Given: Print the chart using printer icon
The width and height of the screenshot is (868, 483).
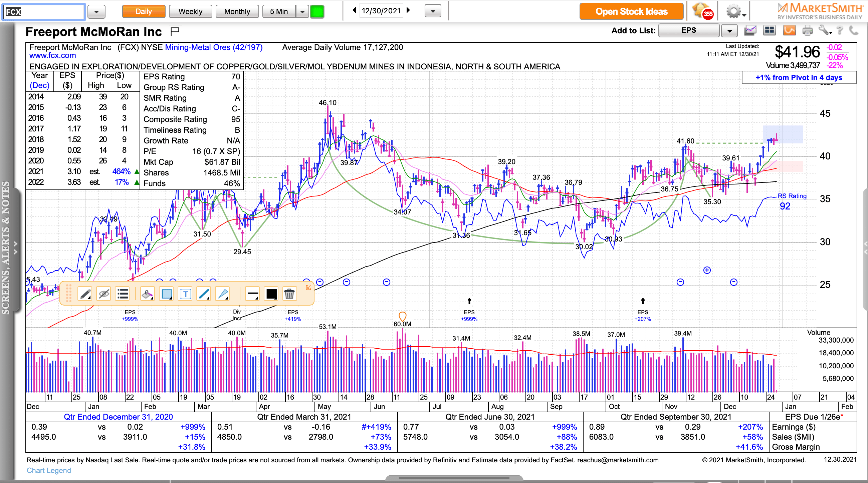Looking at the screenshot, I should [x=807, y=31].
